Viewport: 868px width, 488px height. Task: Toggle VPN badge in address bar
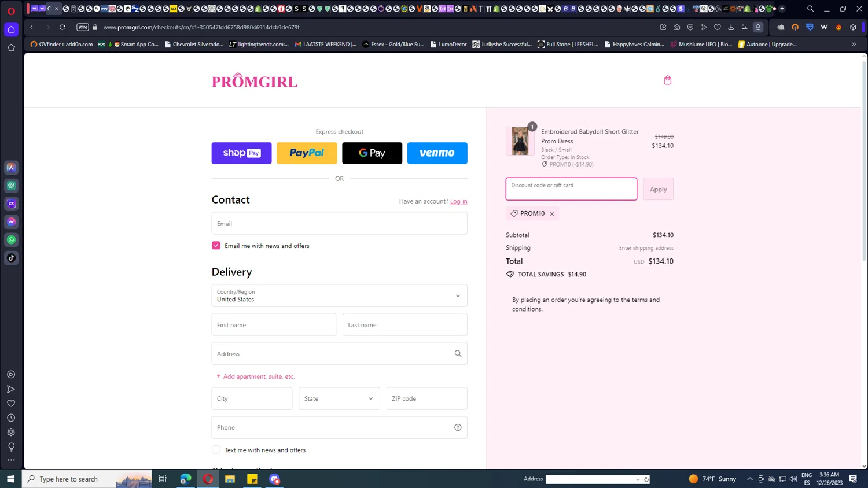coord(83,27)
